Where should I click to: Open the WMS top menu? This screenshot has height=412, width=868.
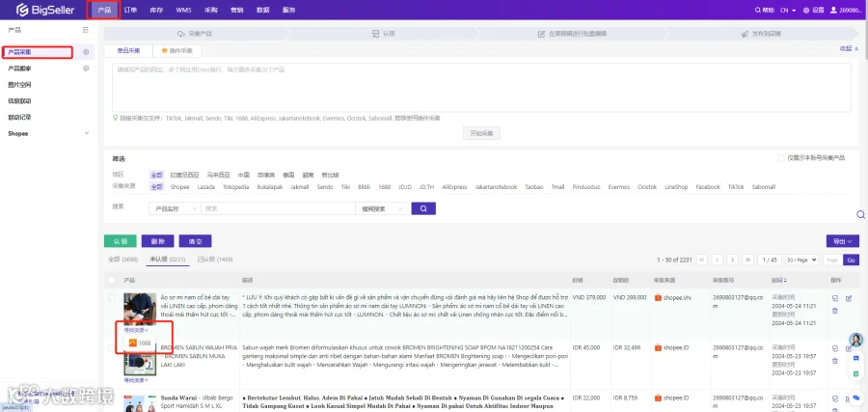click(x=183, y=10)
